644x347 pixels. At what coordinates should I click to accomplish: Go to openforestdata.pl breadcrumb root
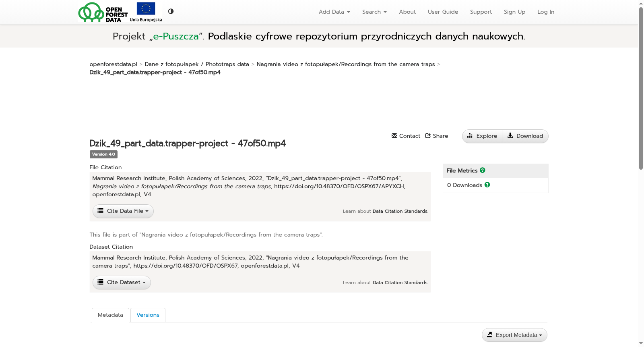[113, 64]
